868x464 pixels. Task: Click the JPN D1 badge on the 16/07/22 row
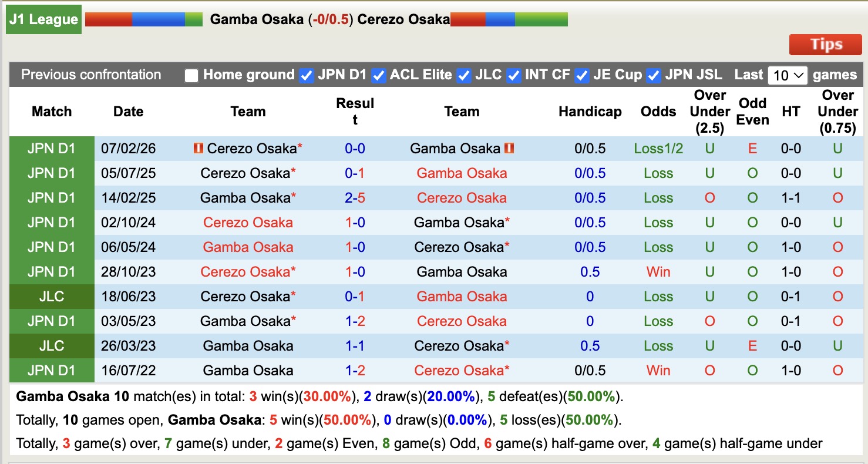pos(52,370)
